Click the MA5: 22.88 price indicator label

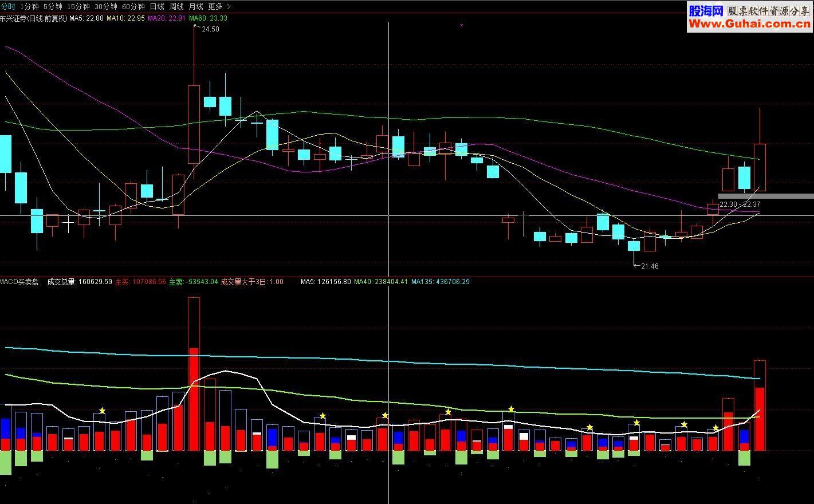pyautogui.click(x=86, y=18)
